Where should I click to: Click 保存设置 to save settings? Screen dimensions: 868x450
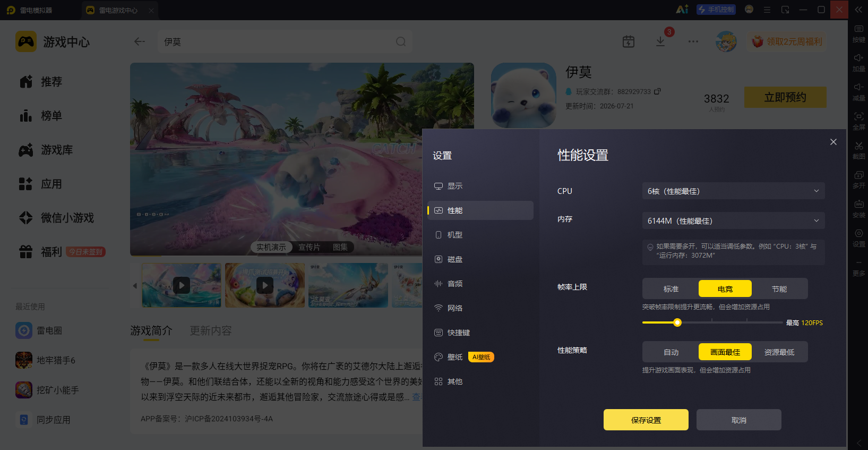646,420
